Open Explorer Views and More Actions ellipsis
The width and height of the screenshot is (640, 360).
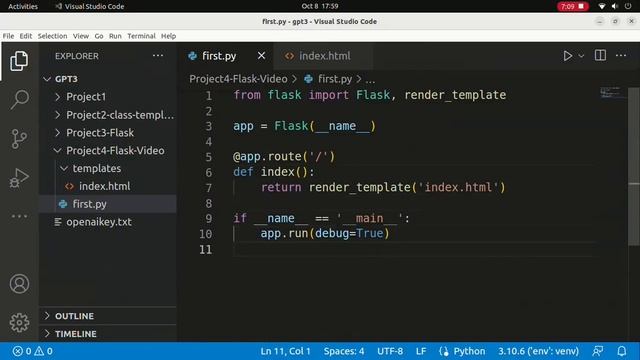(x=158, y=56)
